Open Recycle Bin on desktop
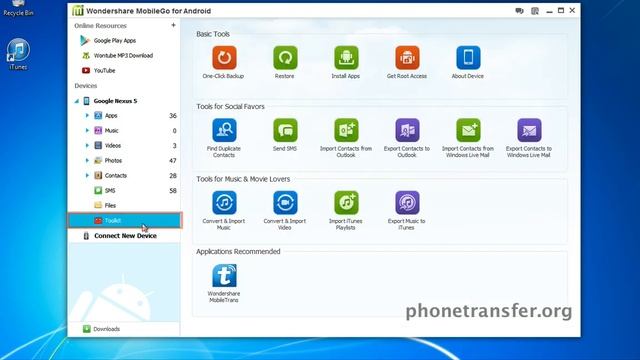Screen dimensions: 640x360 [x=18, y=9]
